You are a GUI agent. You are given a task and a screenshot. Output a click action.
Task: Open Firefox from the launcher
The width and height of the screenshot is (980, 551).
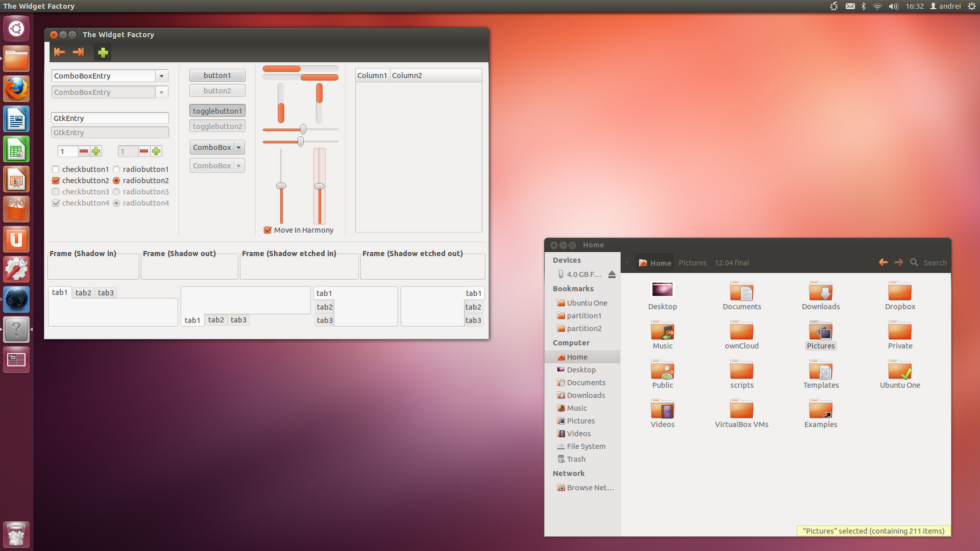pyautogui.click(x=16, y=89)
